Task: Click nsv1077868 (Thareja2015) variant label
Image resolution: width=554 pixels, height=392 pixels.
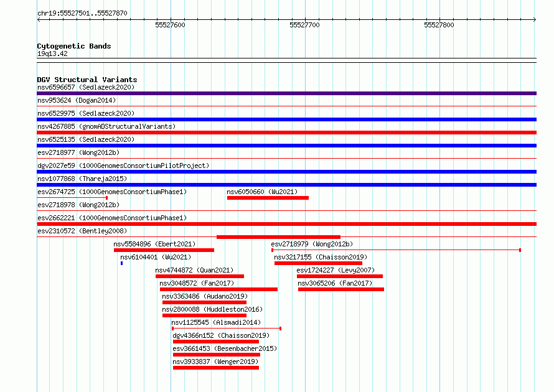Action: click(x=82, y=179)
